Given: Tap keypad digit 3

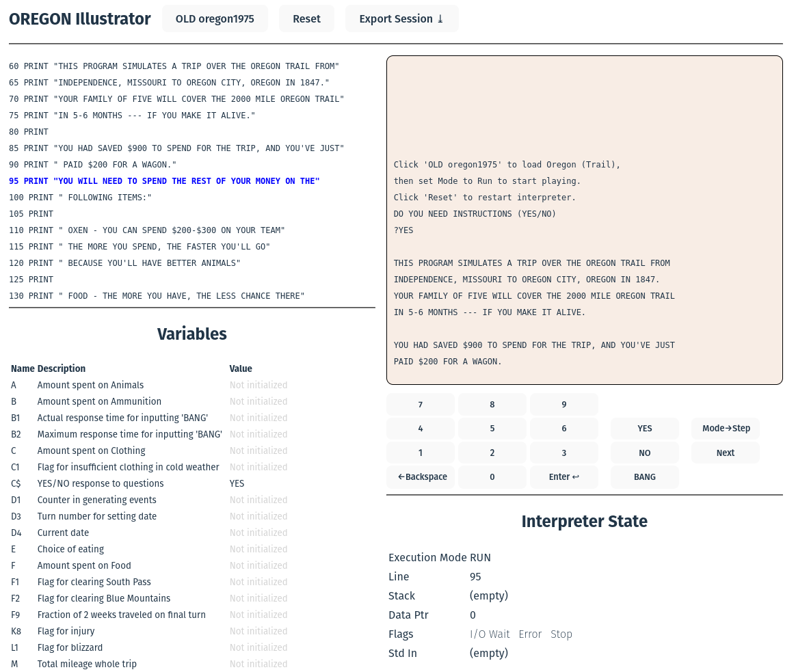Looking at the screenshot, I should (563, 453).
